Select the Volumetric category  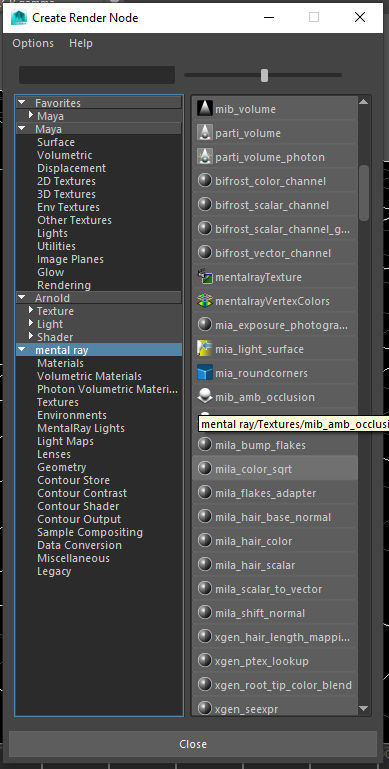tap(65, 155)
